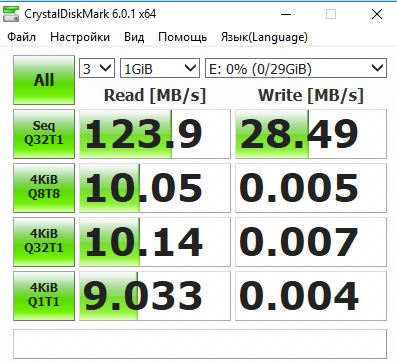
Task: Open the Помощь menu
Action: click(x=182, y=37)
